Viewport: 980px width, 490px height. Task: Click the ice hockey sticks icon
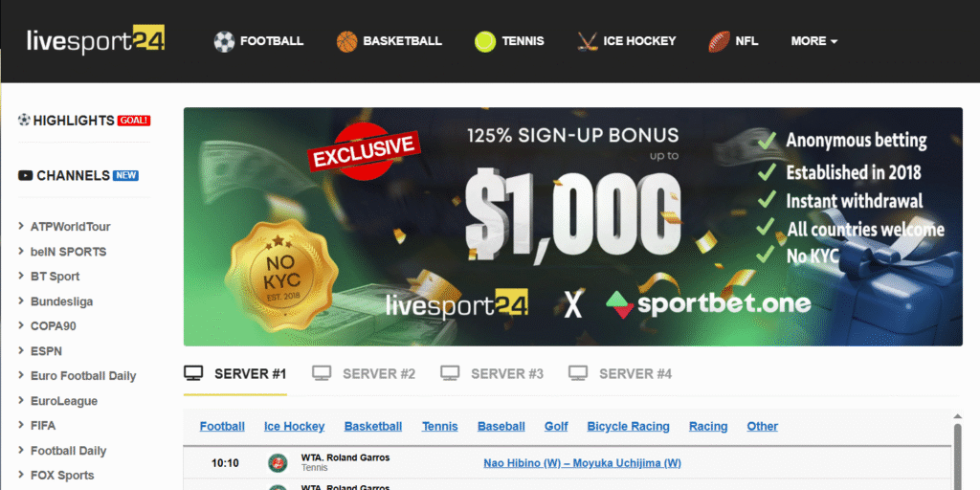[587, 42]
